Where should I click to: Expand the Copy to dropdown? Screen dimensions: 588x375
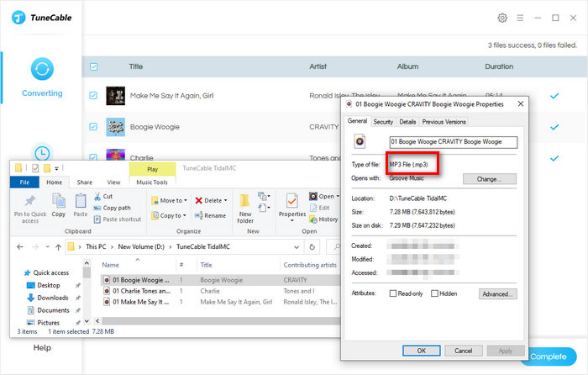tap(184, 215)
